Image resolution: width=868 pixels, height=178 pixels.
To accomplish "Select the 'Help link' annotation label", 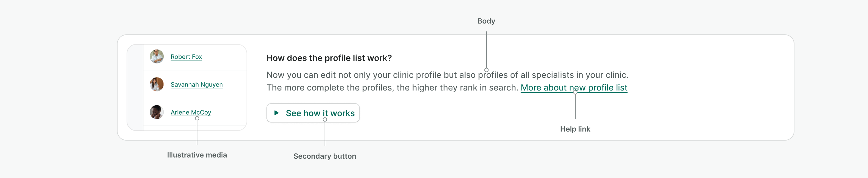I will [575, 129].
